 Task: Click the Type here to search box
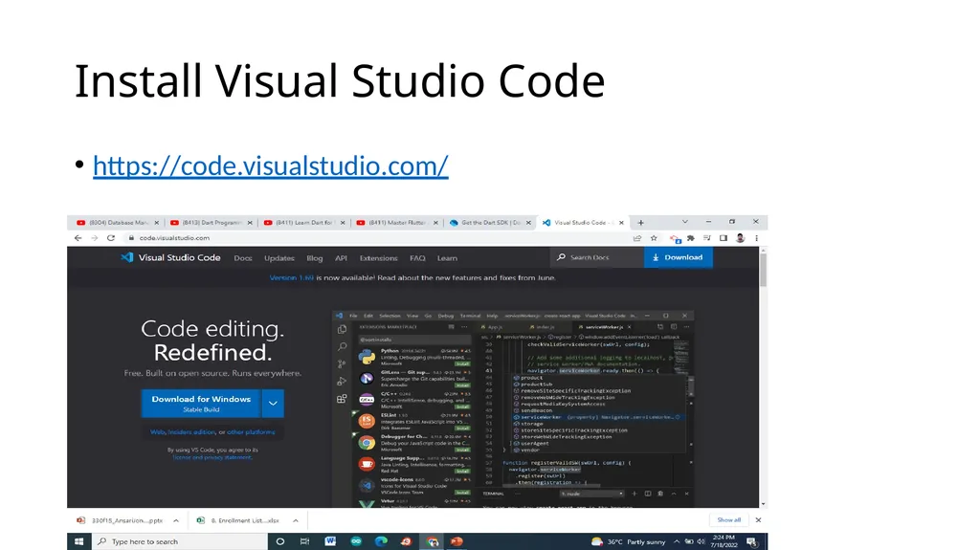pyautogui.click(x=180, y=541)
